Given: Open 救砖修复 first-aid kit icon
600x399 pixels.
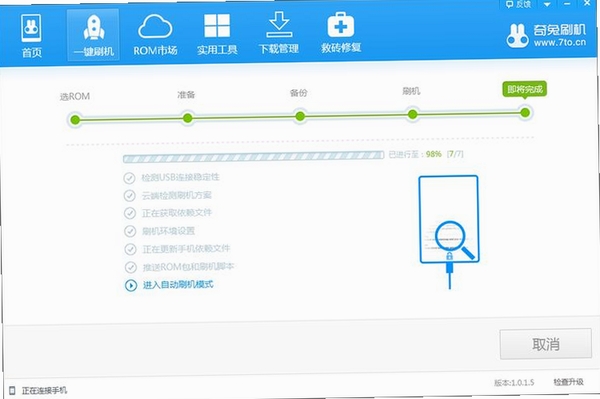Looking at the screenshot, I should click(x=341, y=25).
